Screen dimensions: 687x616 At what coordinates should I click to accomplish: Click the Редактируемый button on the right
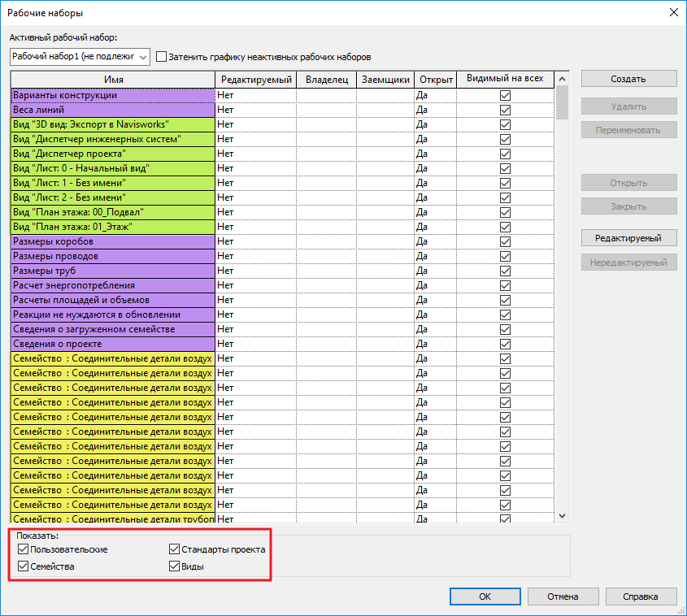tap(628, 238)
